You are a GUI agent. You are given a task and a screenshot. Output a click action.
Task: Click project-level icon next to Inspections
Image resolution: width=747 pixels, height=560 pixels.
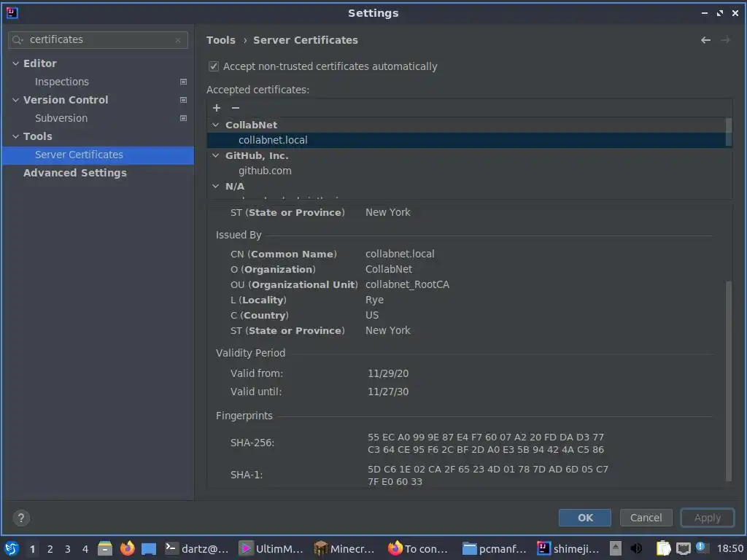[183, 82]
